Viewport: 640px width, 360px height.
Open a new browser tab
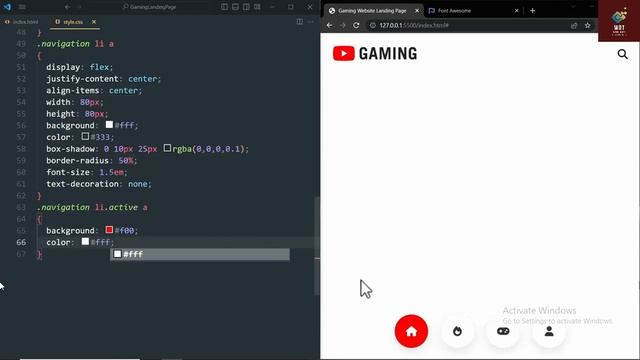[532, 11]
